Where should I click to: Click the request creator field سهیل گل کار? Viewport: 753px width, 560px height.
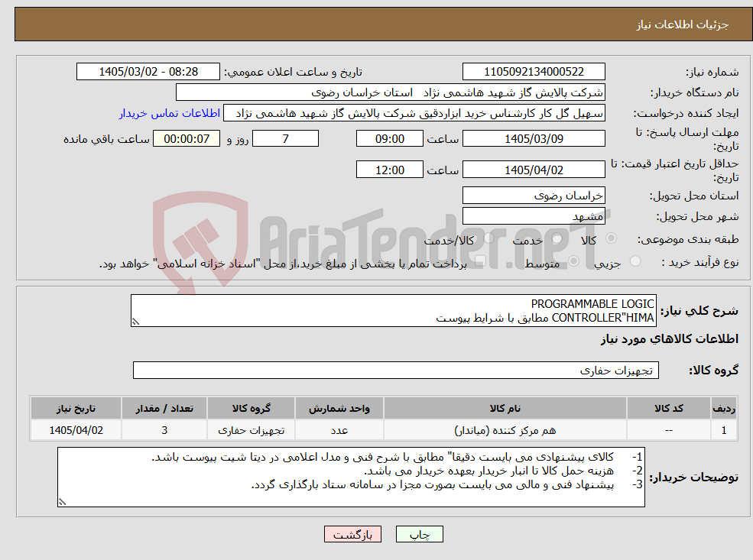tap(414, 113)
